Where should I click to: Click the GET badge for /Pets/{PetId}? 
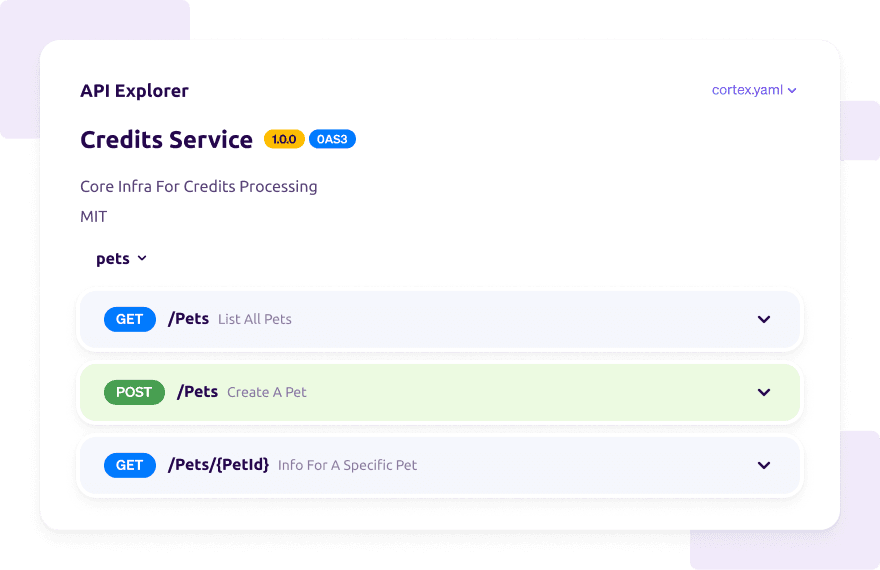(x=130, y=465)
